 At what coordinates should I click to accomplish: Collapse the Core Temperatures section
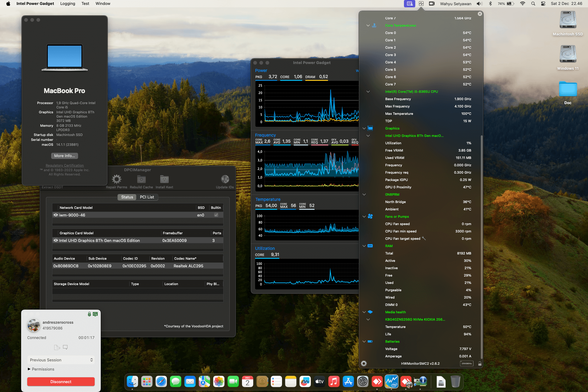click(368, 25)
